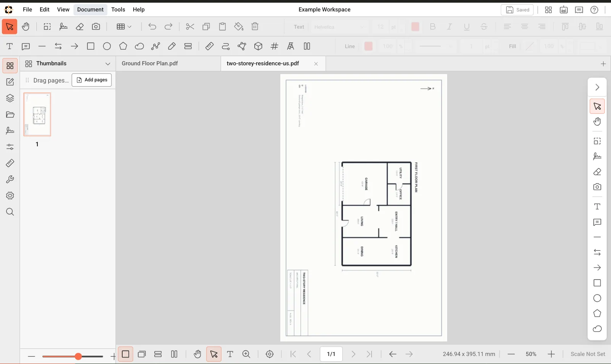Open the View menu

[63, 10]
